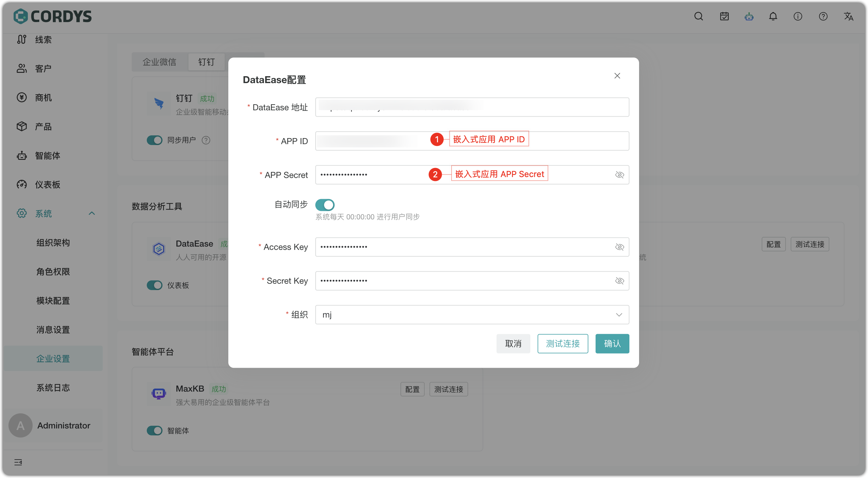Screen dimensions: 868x478
Task: Click 配置 on the MaxKB card
Action: 412,389
